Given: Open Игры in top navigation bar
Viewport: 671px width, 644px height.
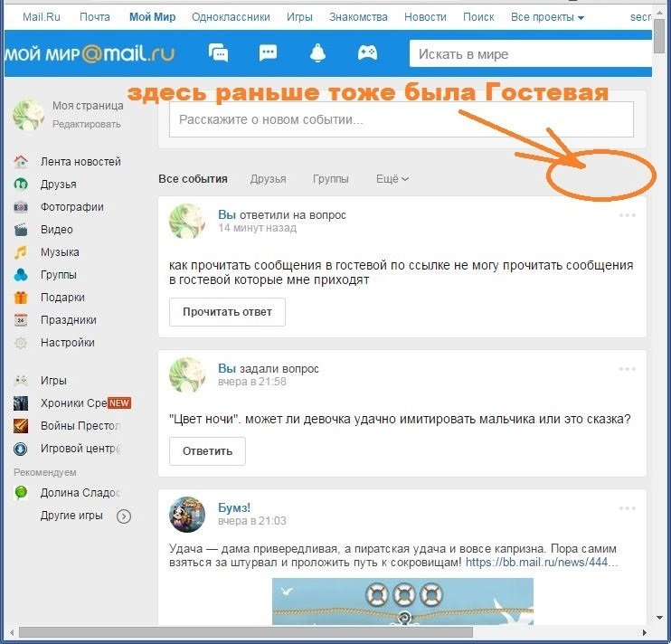Looking at the screenshot, I should coord(299,17).
